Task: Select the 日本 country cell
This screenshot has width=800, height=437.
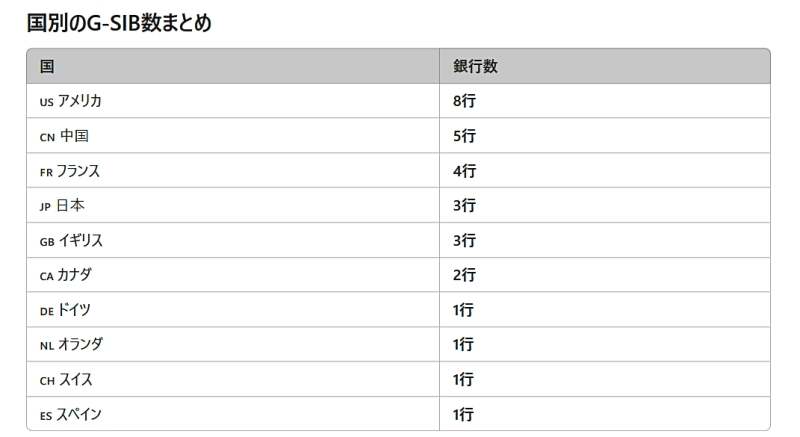Action: (x=63, y=206)
